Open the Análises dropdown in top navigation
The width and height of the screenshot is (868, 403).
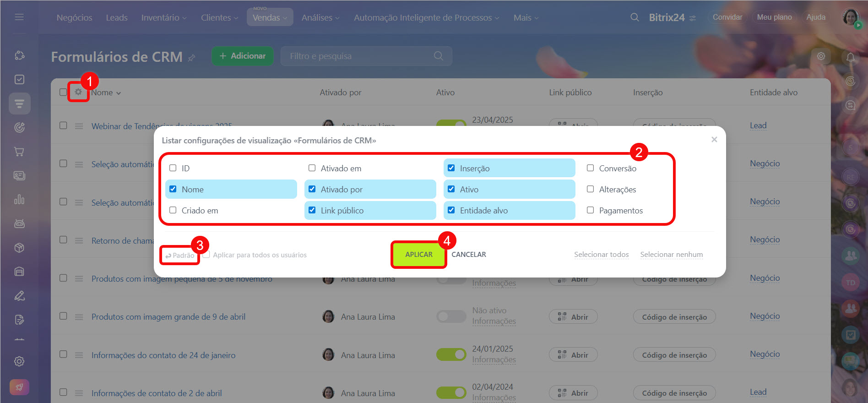click(320, 17)
